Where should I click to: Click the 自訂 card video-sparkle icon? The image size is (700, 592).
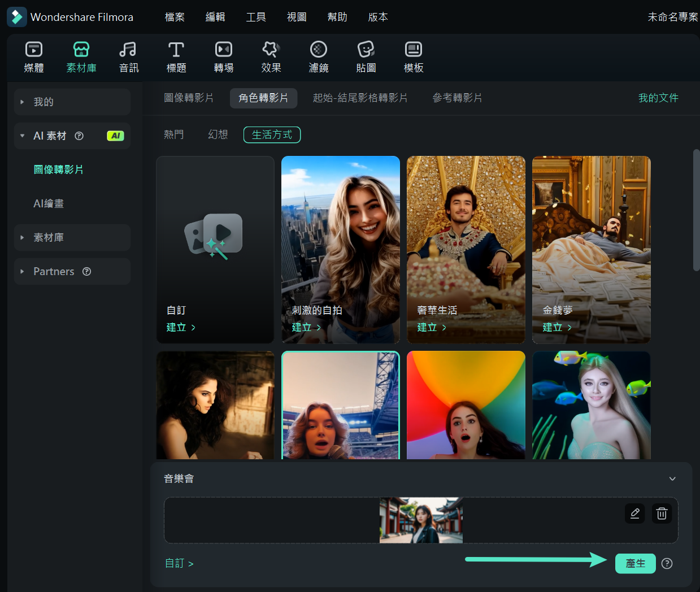tap(214, 236)
